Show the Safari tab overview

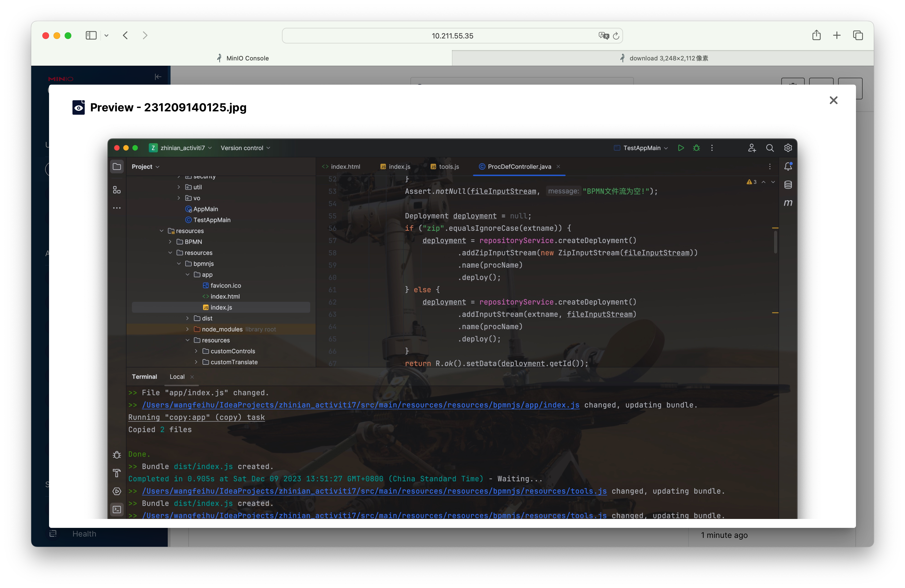click(x=858, y=35)
